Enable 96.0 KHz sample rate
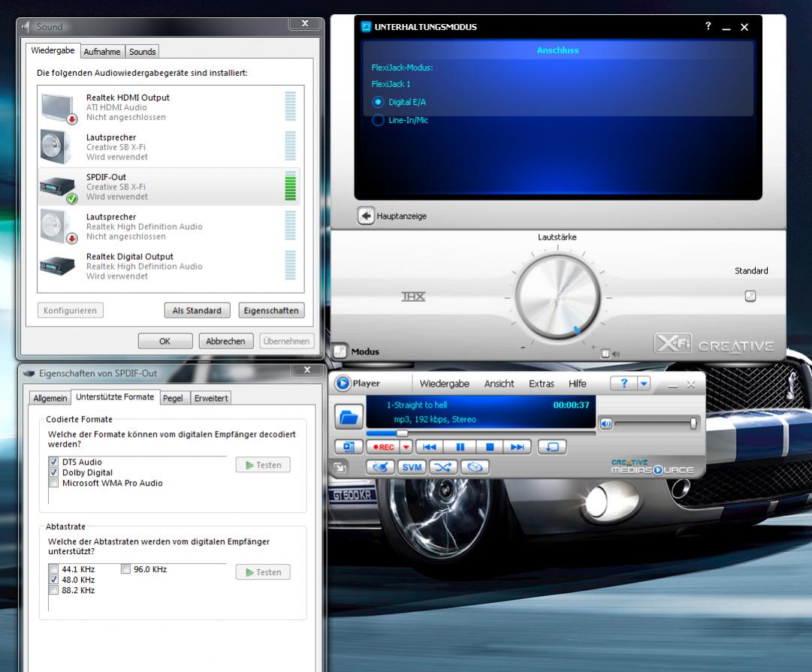The width and height of the screenshot is (812, 672). coord(125,569)
